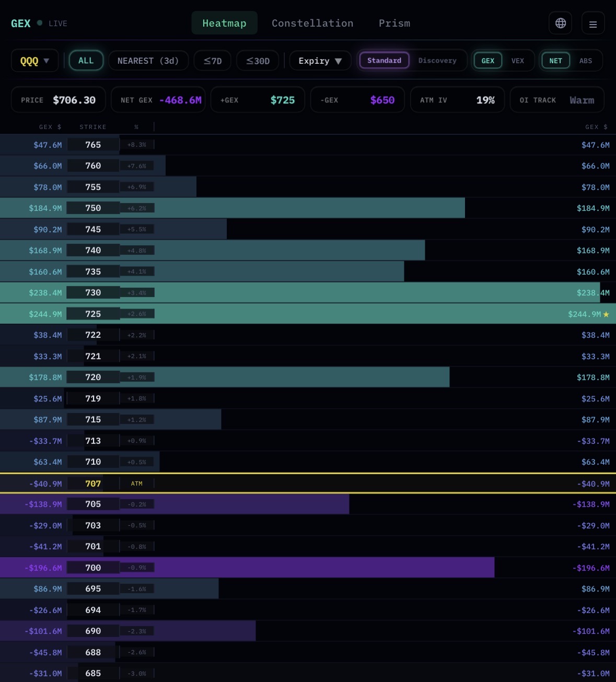Click the % column header

pos(136,127)
